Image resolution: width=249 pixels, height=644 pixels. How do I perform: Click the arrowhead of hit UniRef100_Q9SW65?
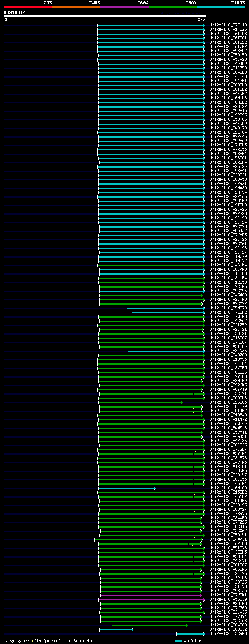pos(182,402)
